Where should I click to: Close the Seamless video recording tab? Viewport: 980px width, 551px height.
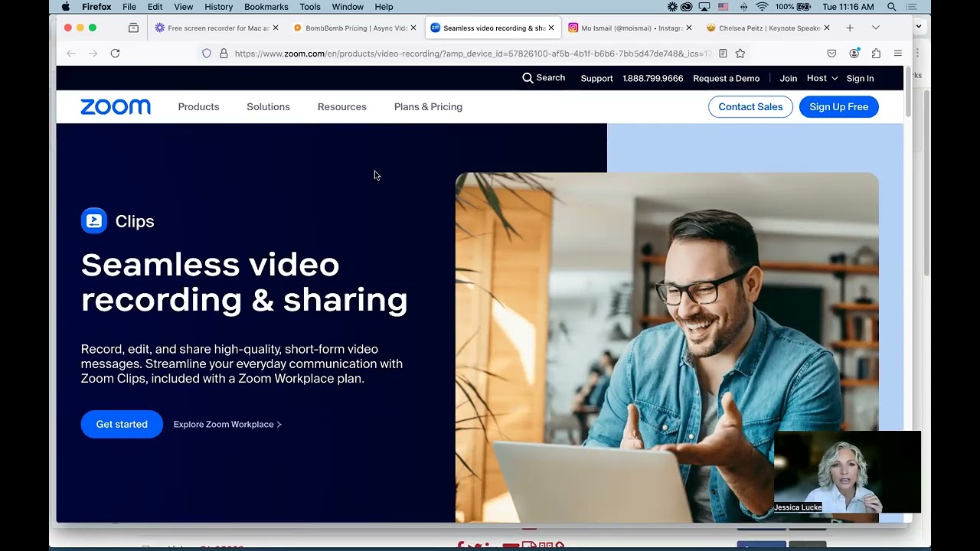click(x=551, y=28)
